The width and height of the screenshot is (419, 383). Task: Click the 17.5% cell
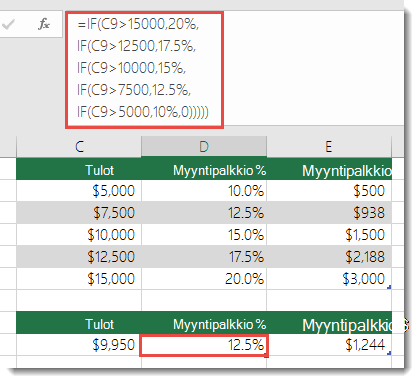[204, 257]
